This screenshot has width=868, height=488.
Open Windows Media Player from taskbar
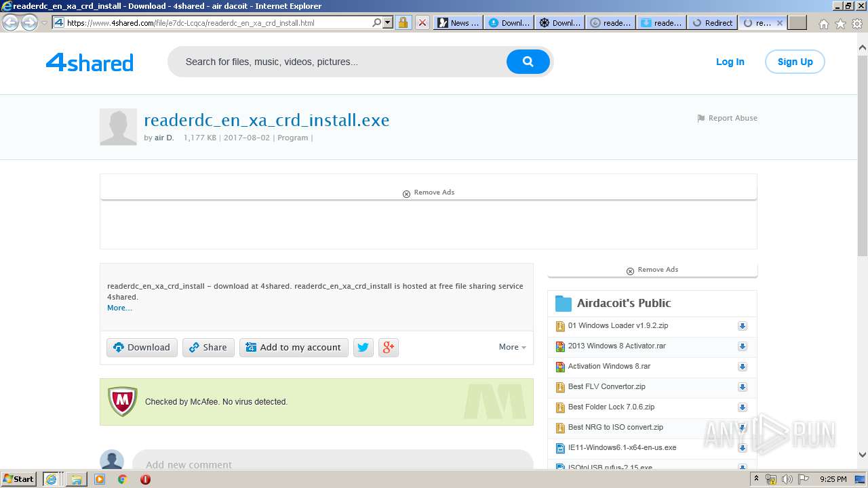point(100,479)
